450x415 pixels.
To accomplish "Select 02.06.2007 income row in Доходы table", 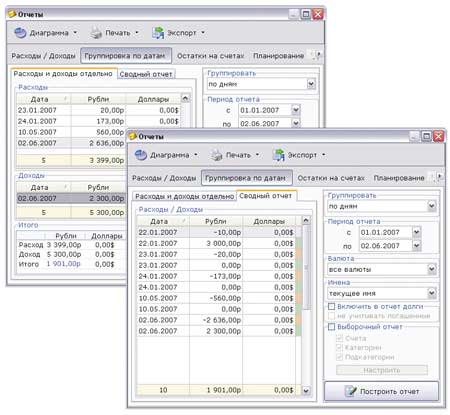I will [71, 198].
